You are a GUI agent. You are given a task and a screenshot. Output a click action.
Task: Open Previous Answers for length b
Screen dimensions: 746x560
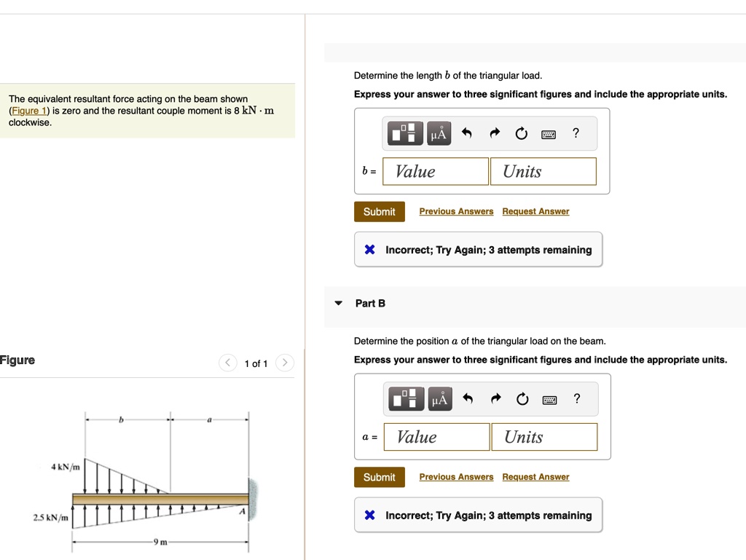[456, 211]
